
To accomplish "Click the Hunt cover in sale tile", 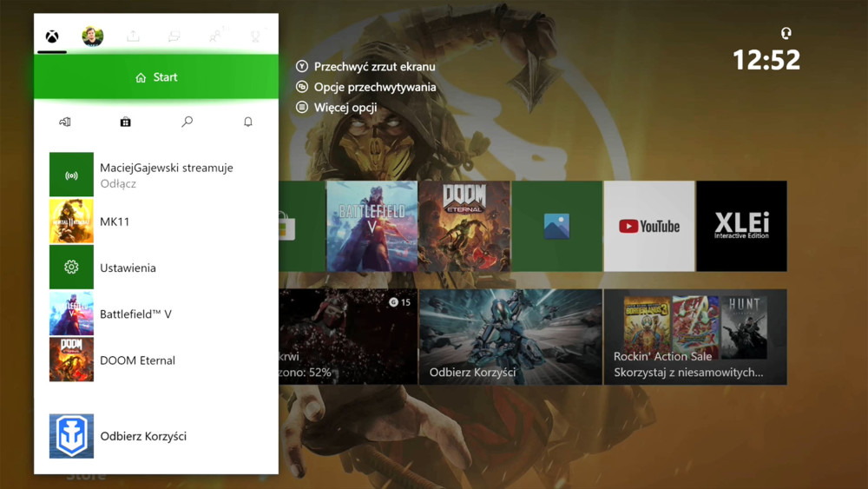I will click(745, 327).
